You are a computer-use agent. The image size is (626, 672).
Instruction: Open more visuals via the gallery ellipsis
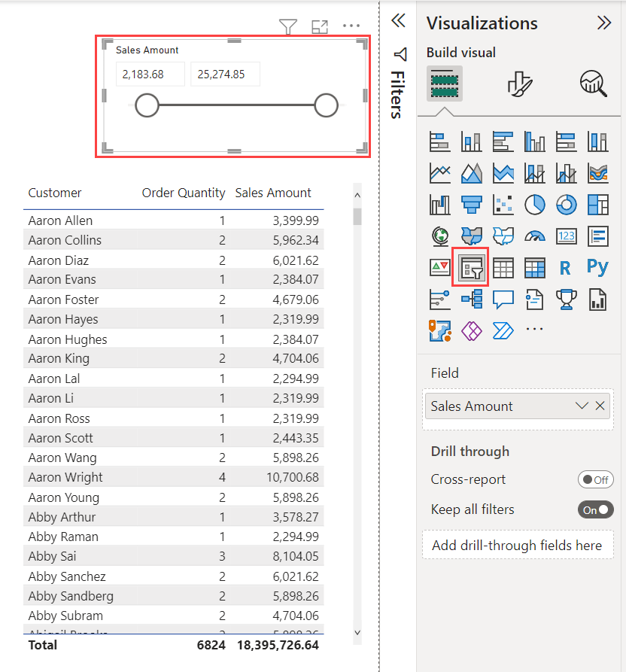[534, 329]
